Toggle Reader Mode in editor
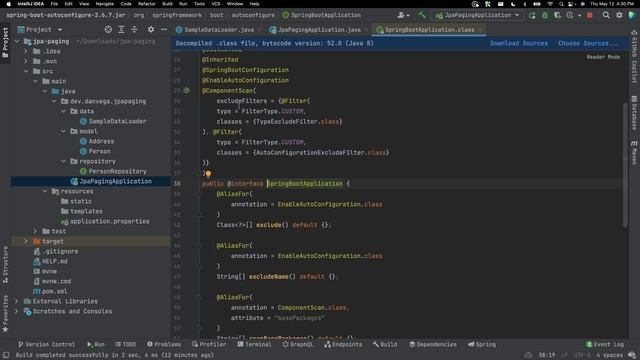640x360 pixels. tap(603, 57)
